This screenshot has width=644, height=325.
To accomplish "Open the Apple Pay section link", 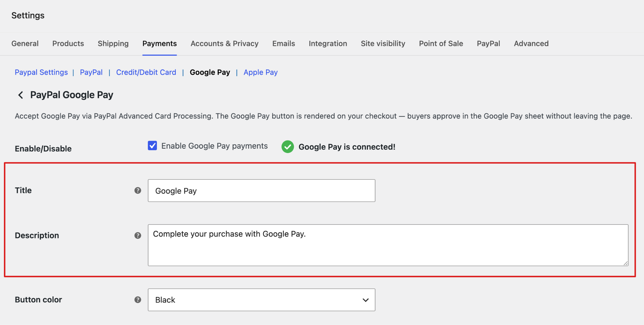I will (261, 72).
